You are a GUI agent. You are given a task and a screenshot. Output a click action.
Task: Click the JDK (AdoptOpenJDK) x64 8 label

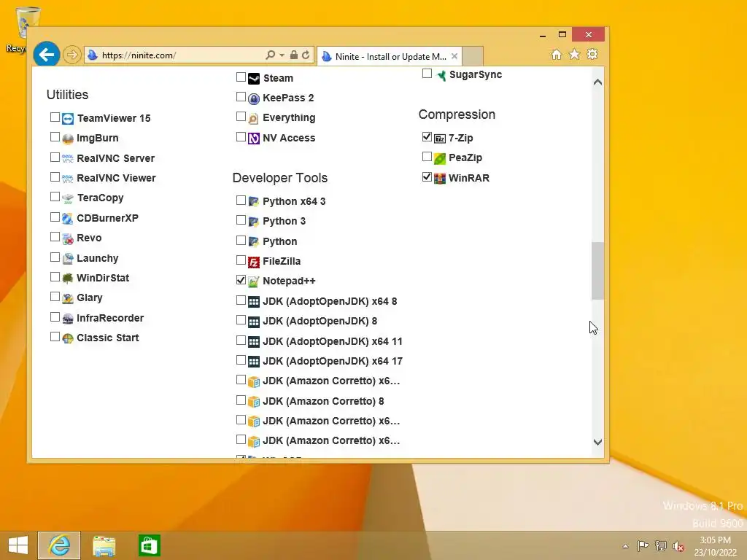(x=330, y=301)
